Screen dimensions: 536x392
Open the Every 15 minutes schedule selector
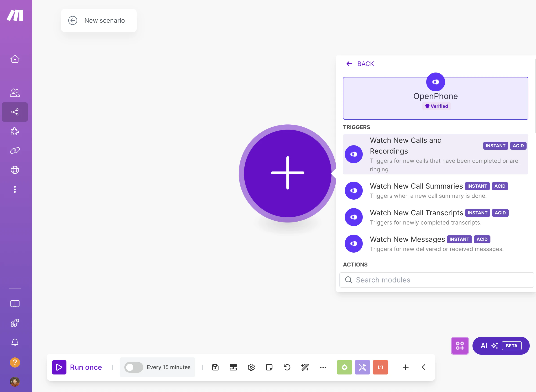tap(169, 367)
